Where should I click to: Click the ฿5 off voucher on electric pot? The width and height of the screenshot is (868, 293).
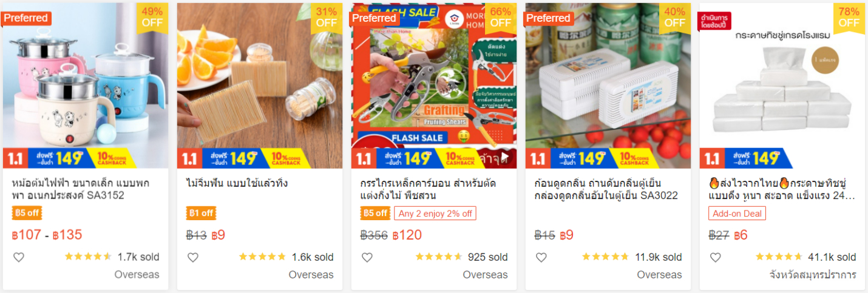(26, 214)
